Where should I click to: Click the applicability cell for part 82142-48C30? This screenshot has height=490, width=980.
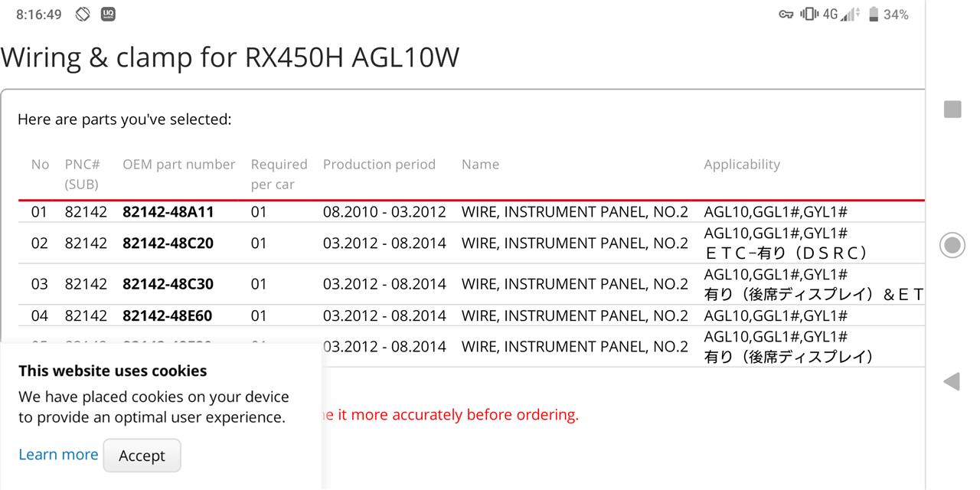click(814, 284)
